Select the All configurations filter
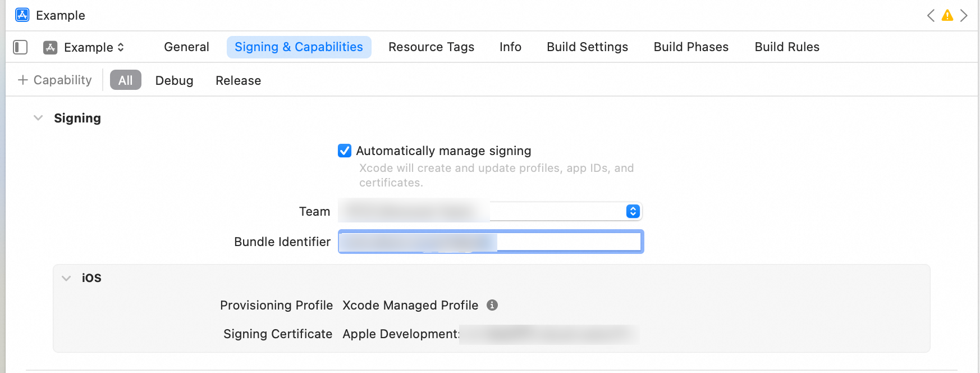Image resolution: width=980 pixels, height=373 pixels. pos(125,80)
